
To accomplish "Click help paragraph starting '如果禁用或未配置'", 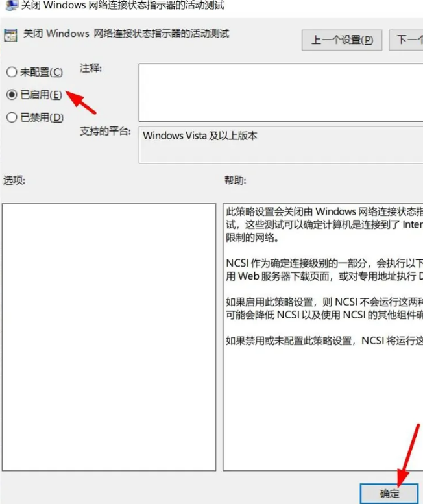I will coord(324,341).
